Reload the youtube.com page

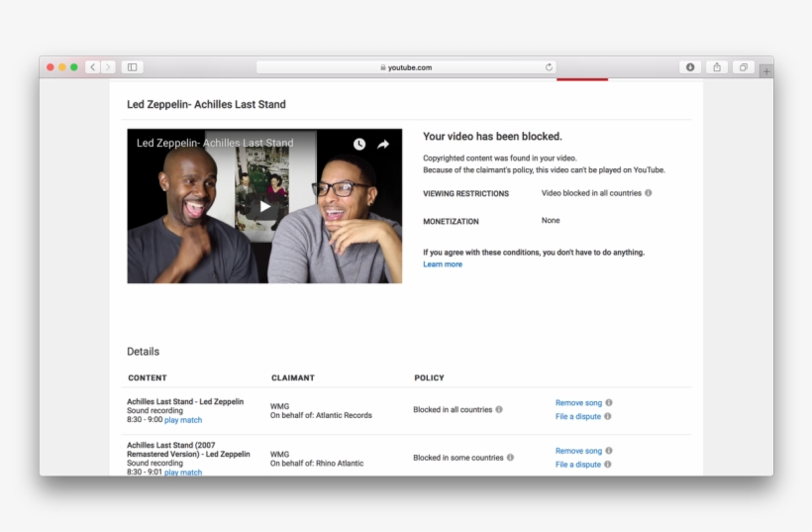549,67
